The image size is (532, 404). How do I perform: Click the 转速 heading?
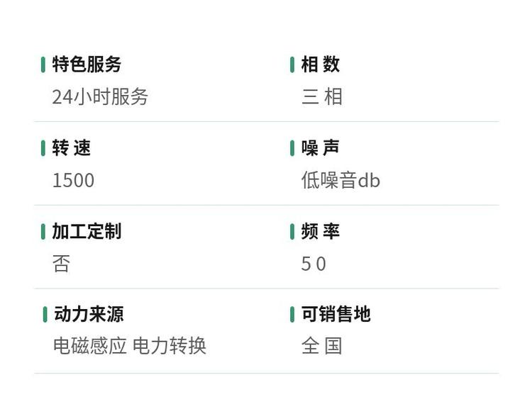[x=71, y=148]
